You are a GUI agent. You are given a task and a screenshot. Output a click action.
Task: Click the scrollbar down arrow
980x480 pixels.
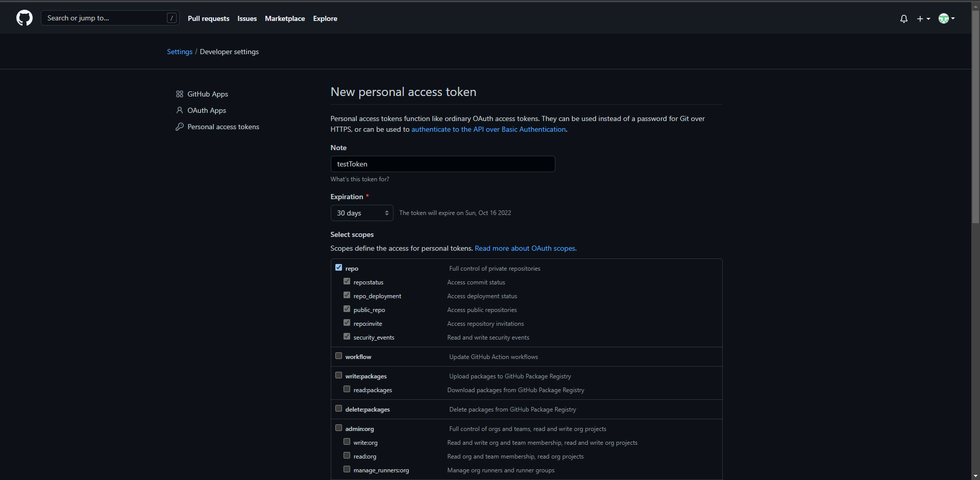(975, 476)
